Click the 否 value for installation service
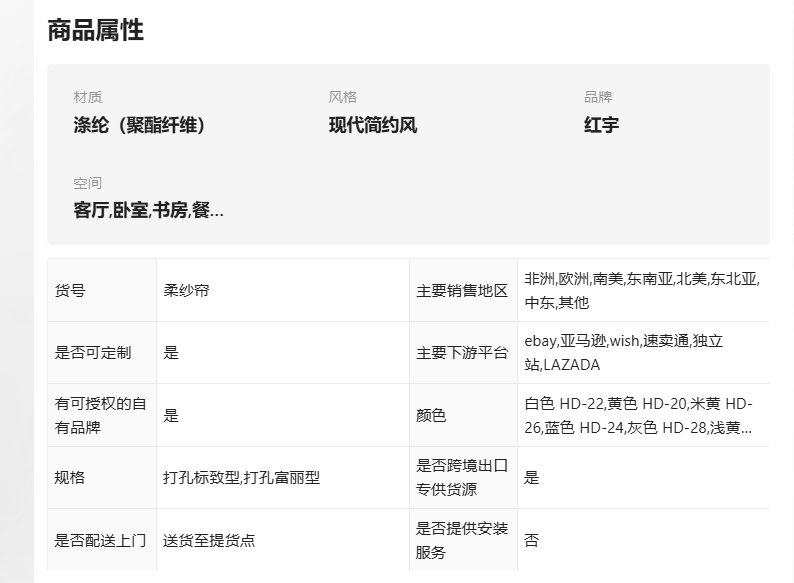Screen dimensions: 794x583 coord(532,540)
